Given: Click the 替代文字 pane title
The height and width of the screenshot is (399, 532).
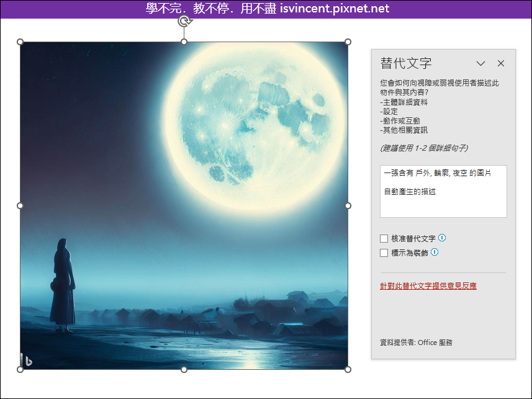Looking at the screenshot, I should tap(406, 63).
